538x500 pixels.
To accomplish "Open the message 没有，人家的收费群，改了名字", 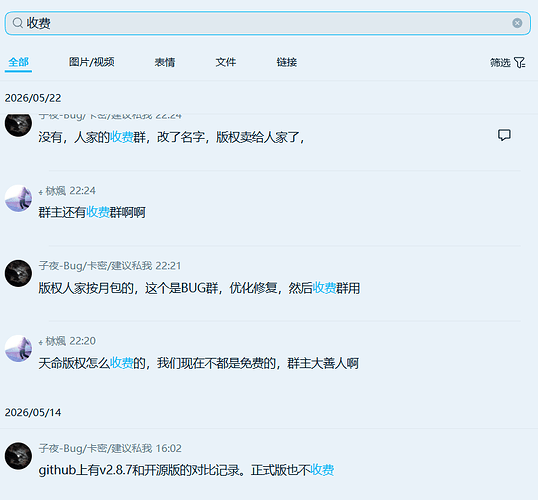I will point(172,137).
